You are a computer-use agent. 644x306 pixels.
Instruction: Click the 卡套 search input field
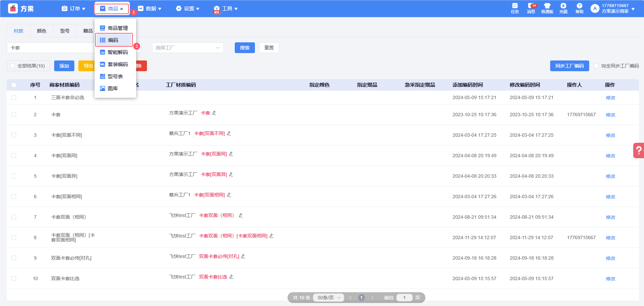click(50, 48)
